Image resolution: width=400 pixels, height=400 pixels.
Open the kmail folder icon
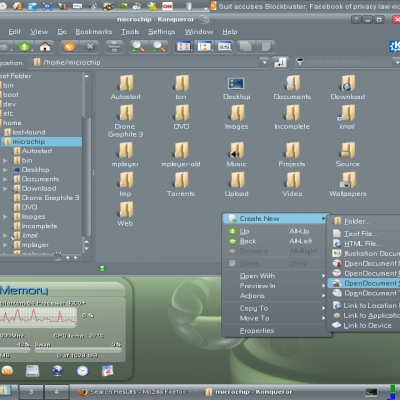pyautogui.click(x=347, y=117)
